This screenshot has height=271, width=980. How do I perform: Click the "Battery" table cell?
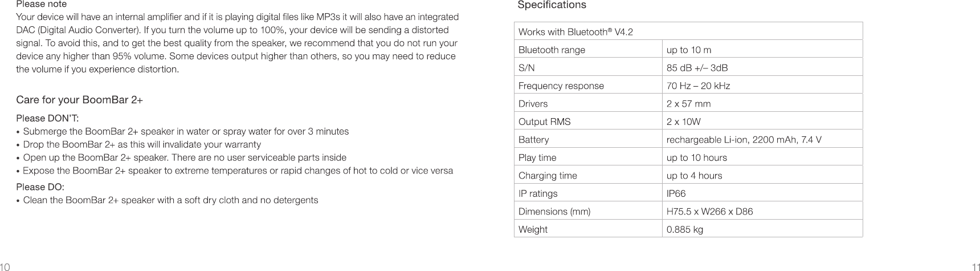pos(533,140)
